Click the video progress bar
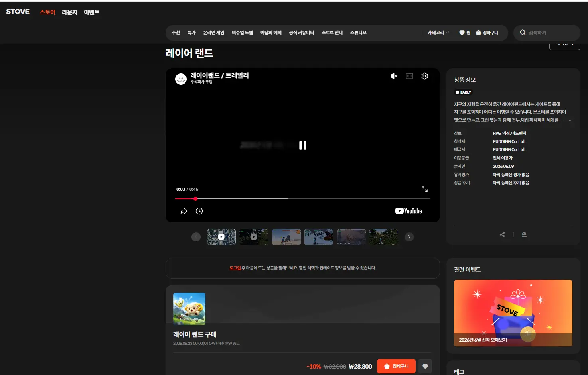Image resolution: width=588 pixels, height=375 pixels. tap(303, 198)
